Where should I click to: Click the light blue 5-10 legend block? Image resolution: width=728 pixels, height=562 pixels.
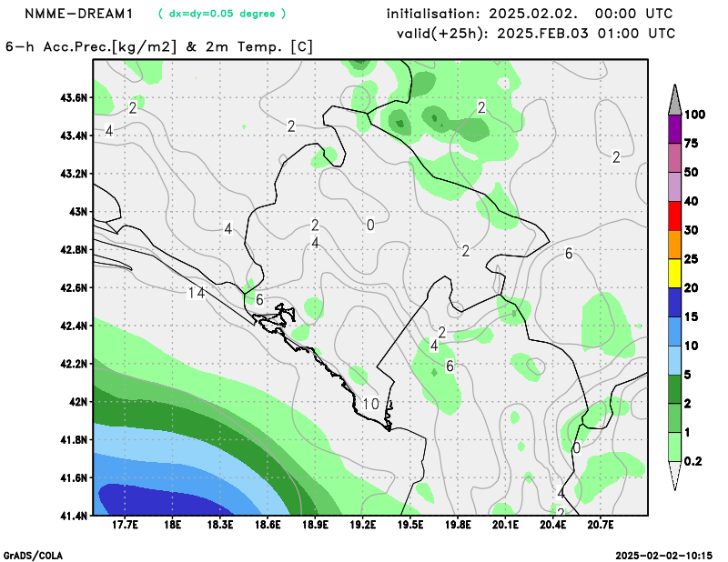(x=674, y=359)
